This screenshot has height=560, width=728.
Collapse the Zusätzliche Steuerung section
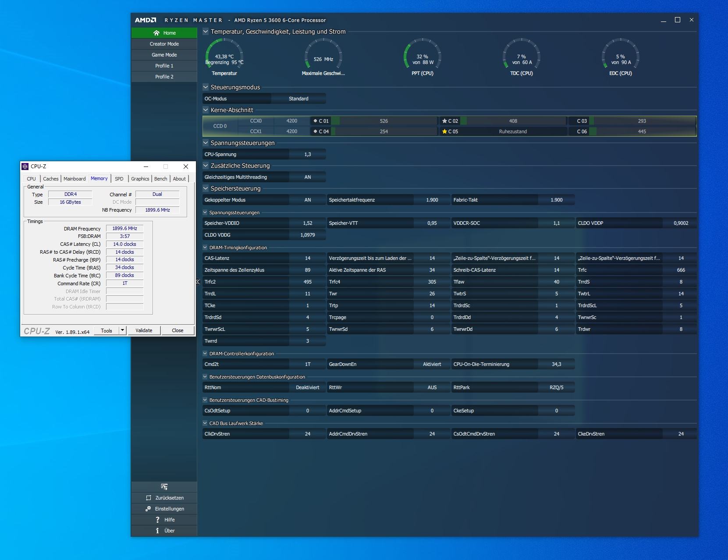[x=206, y=166]
